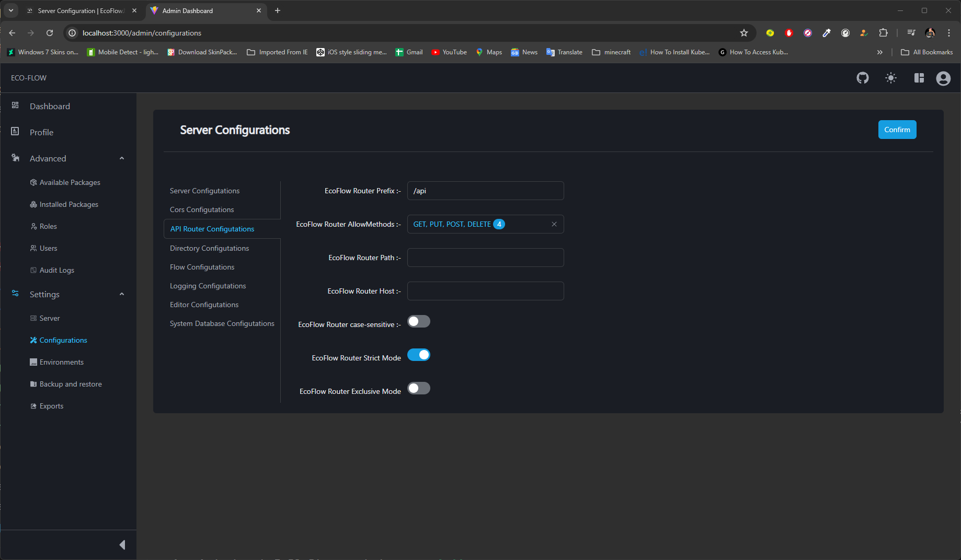The image size is (961, 560).
Task: Open Chrome media controls icon
Action: (x=911, y=33)
